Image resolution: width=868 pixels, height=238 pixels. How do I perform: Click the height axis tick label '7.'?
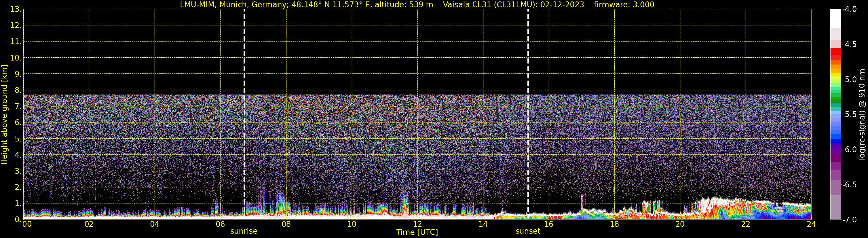18,107
